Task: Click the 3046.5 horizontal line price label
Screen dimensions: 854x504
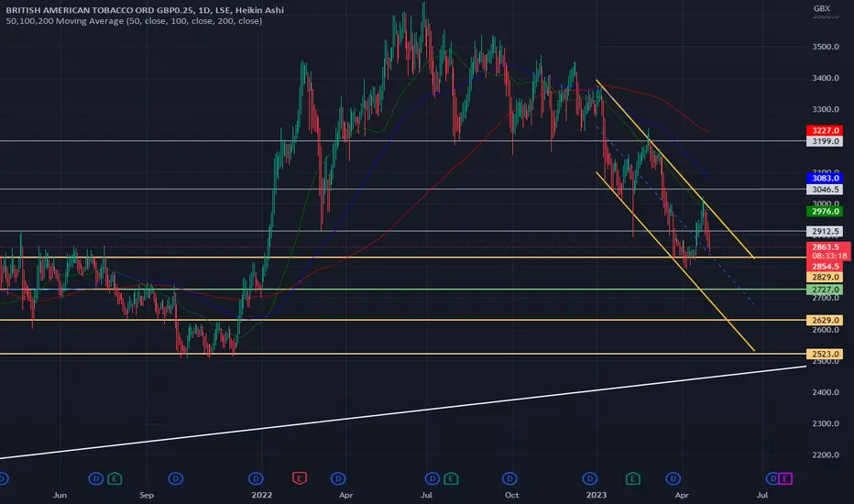Action: click(x=825, y=189)
